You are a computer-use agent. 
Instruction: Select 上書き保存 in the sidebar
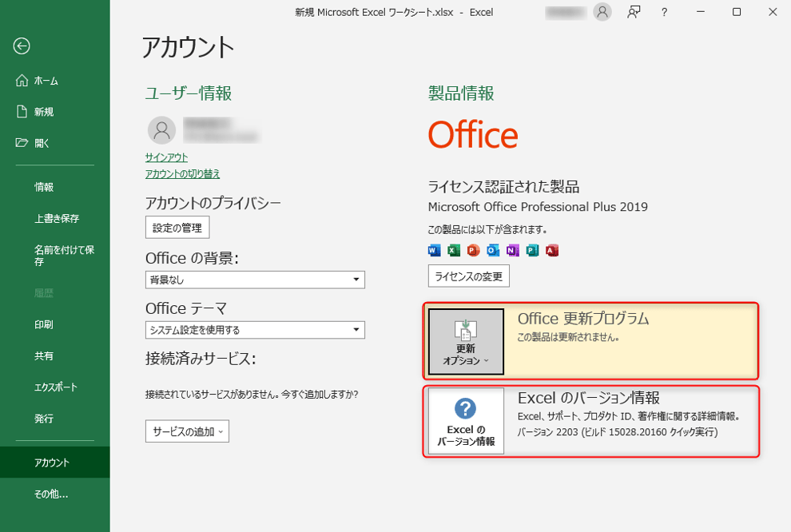(54, 218)
